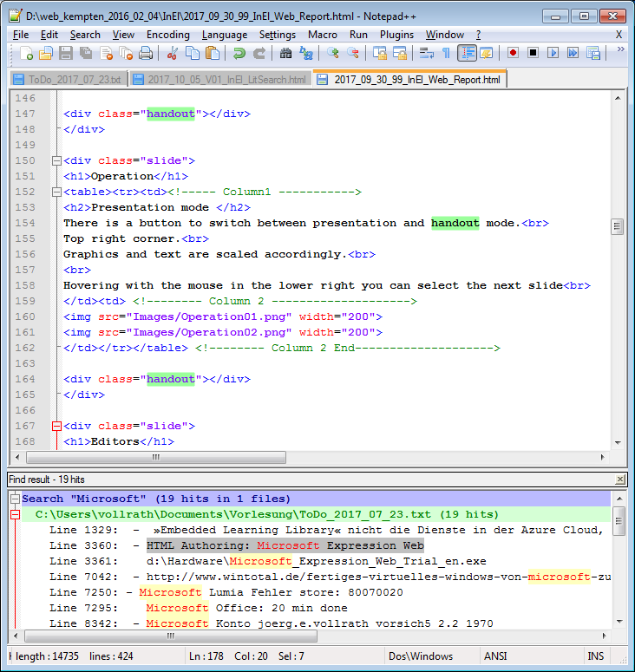Collapse the fold marker at line 150

point(57,160)
